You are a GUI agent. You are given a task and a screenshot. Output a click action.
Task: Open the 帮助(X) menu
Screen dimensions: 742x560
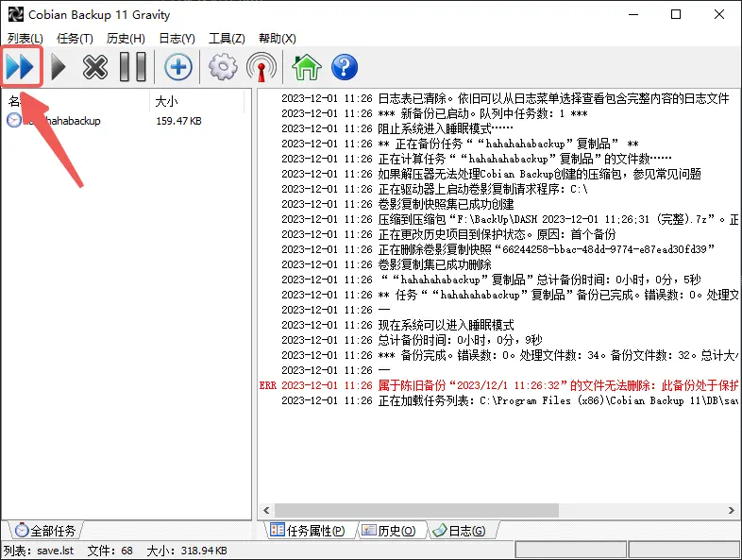tap(278, 39)
